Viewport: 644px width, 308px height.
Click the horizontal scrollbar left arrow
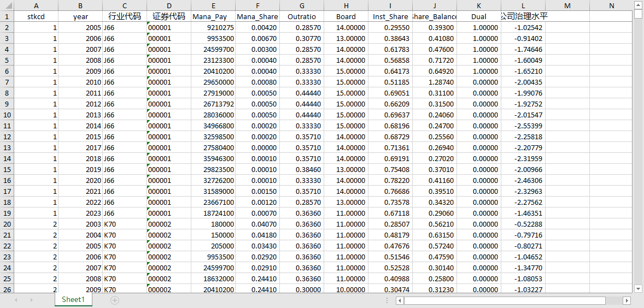pos(400,300)
